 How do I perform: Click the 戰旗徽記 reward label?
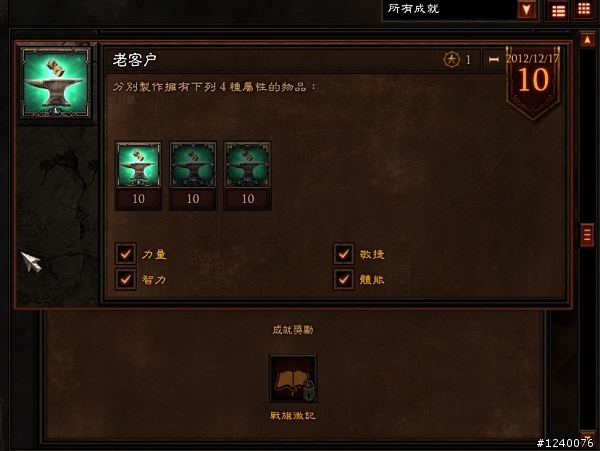(293, 416)
